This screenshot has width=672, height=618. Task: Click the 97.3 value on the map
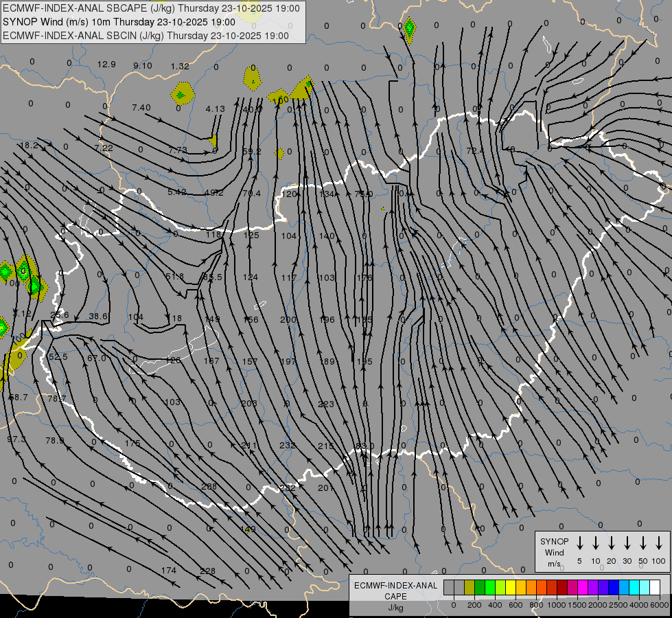tap(16, 439)
